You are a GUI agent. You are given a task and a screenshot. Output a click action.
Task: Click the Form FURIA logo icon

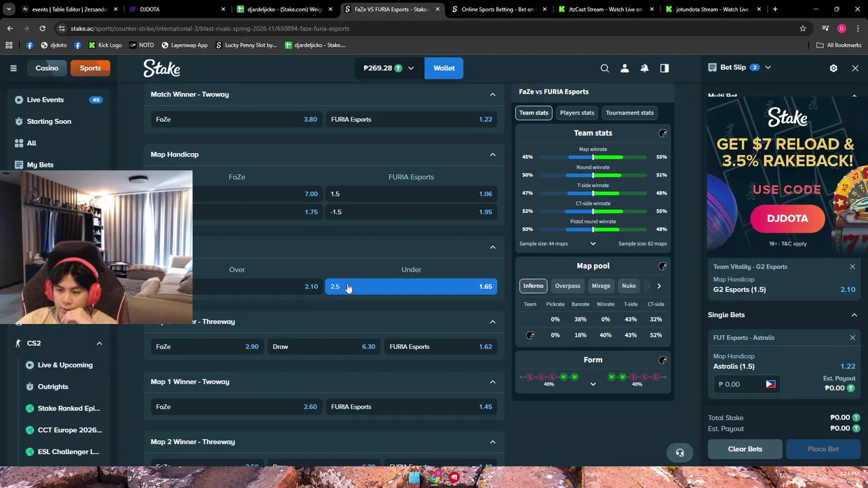pos(663,360)
